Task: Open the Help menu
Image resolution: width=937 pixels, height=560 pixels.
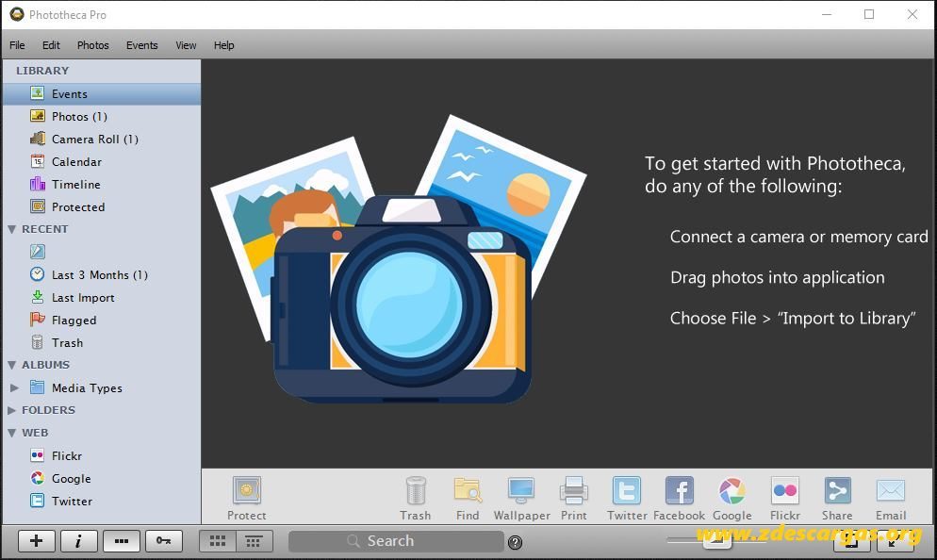Action: [224, 45]
